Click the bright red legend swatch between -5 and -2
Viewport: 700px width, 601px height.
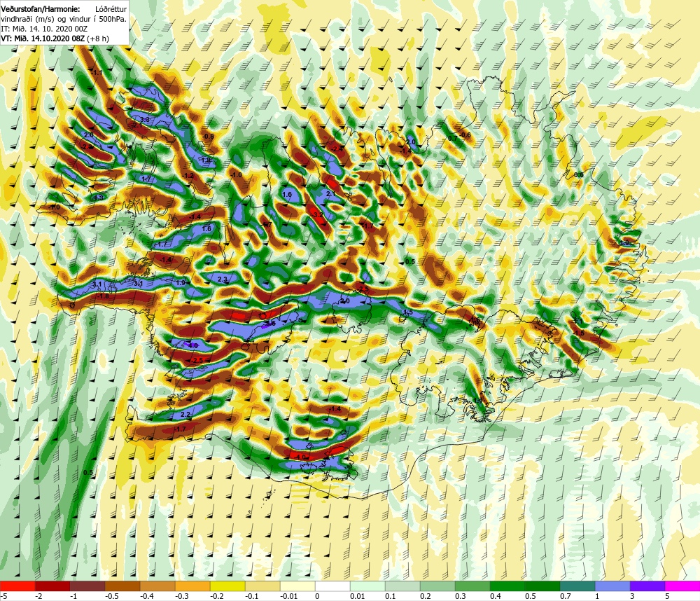17,586
